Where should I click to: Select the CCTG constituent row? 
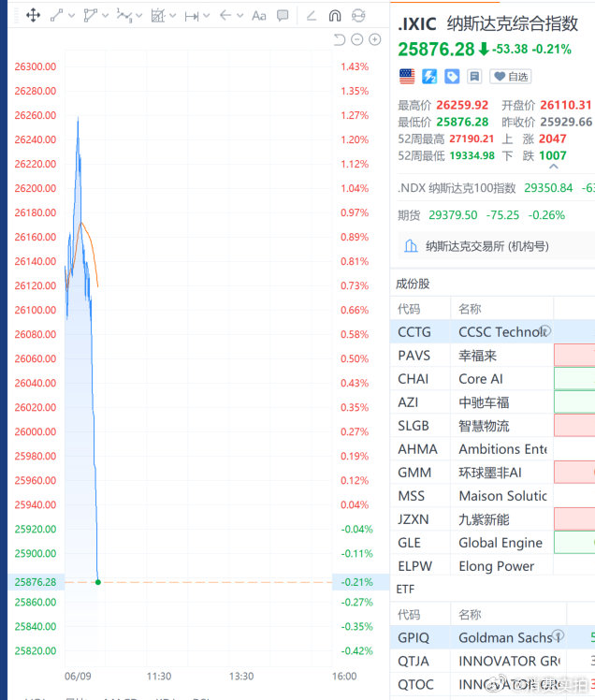pyautogui.click(x=492, y=331)
